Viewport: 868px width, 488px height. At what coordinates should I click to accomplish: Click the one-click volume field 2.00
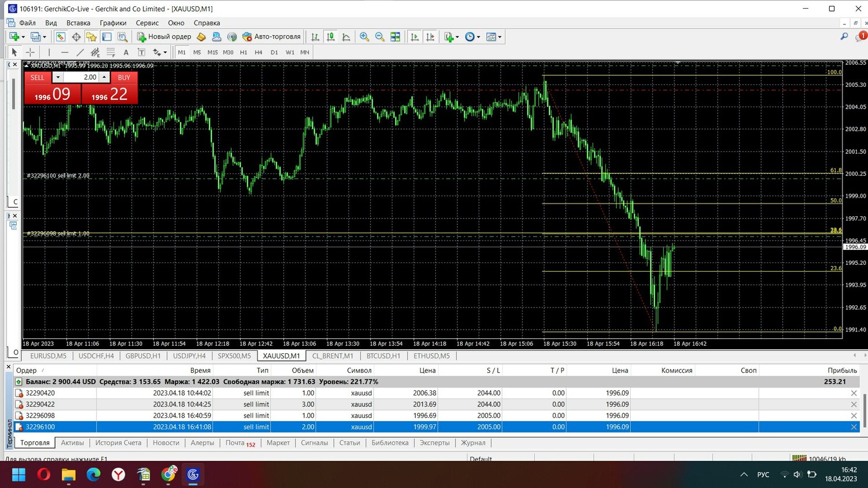coord(80,77)
